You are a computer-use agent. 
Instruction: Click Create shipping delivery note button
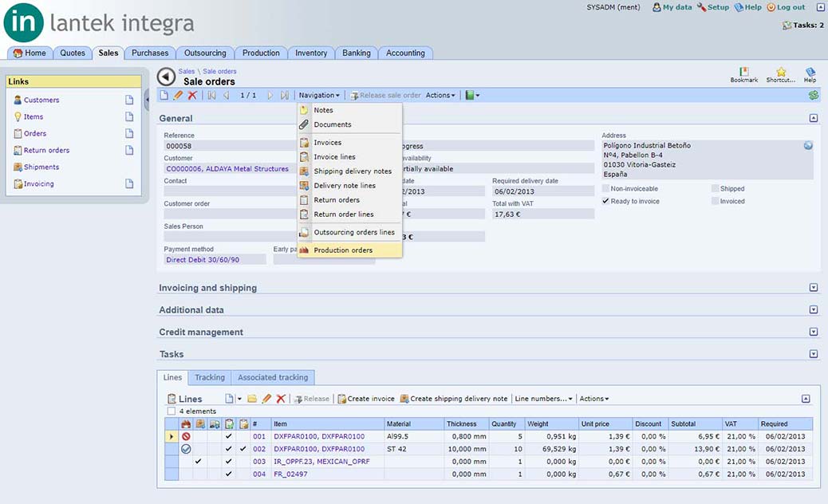click(x=454, y=399)
